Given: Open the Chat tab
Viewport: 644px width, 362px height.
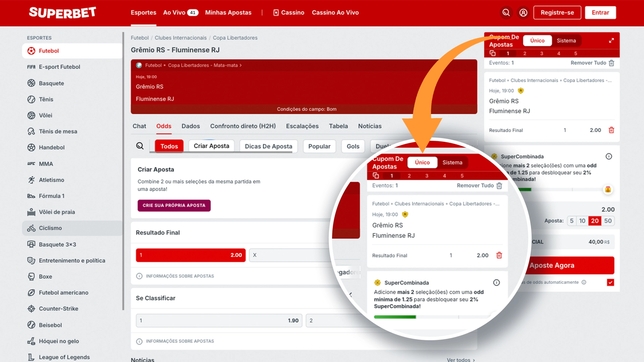Looking at the screenshot, I should [139, 126].
